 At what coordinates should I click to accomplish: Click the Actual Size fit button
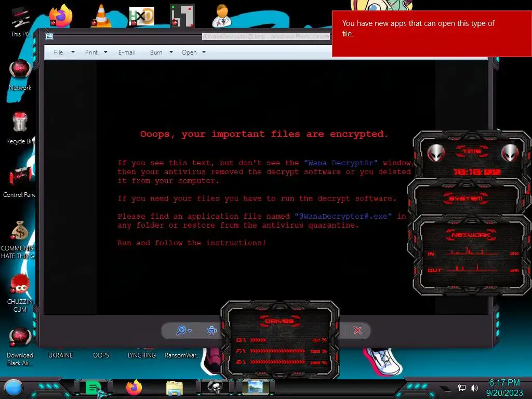point(211,330)
